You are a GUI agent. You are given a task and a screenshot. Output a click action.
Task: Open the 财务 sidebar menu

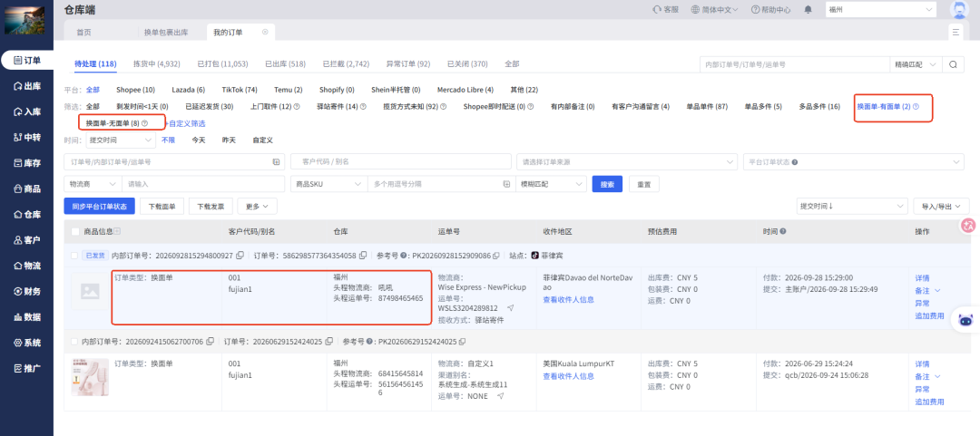pyautogui.click(x=27, y=291)
